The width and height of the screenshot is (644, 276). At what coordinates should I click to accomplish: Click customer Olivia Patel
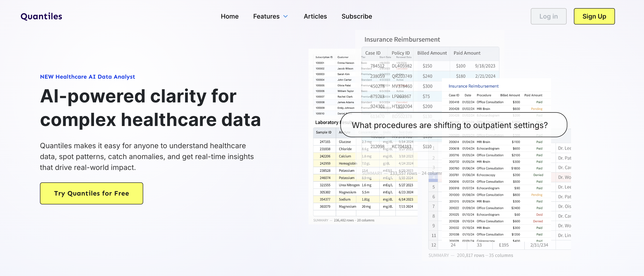[x=344, y=85]
